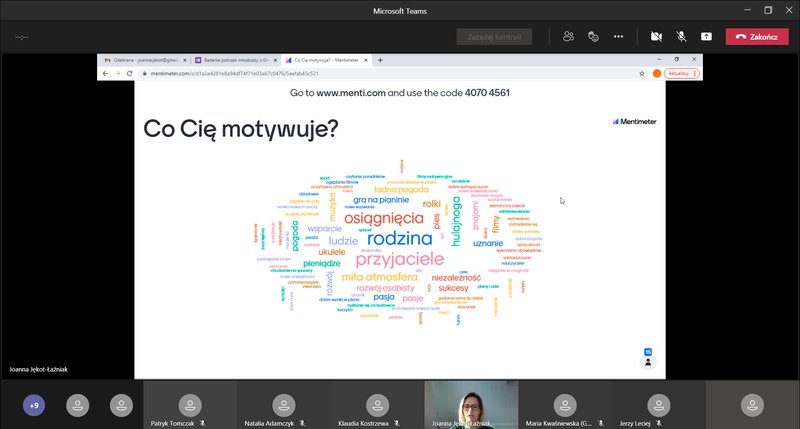This screenshot has height=429, width=800.
Task: Toggle the microphone mute button
Action: coord(681,36)
